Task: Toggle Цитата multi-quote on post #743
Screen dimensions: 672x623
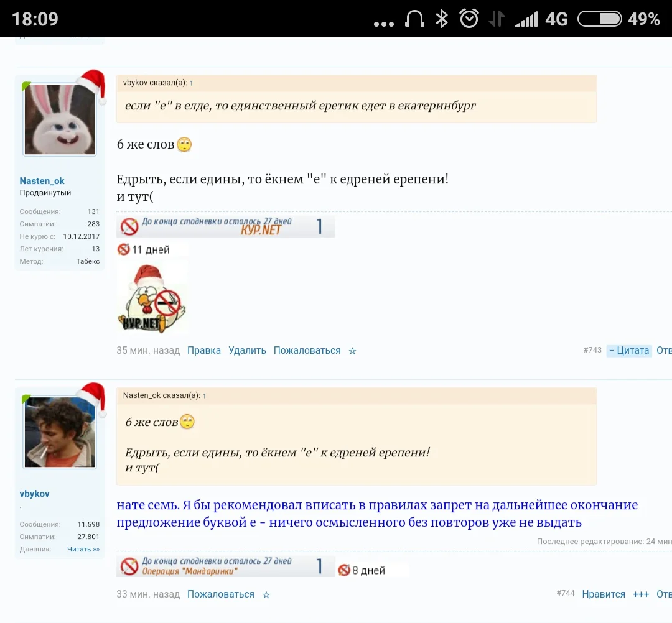Action: click(629, 350)
